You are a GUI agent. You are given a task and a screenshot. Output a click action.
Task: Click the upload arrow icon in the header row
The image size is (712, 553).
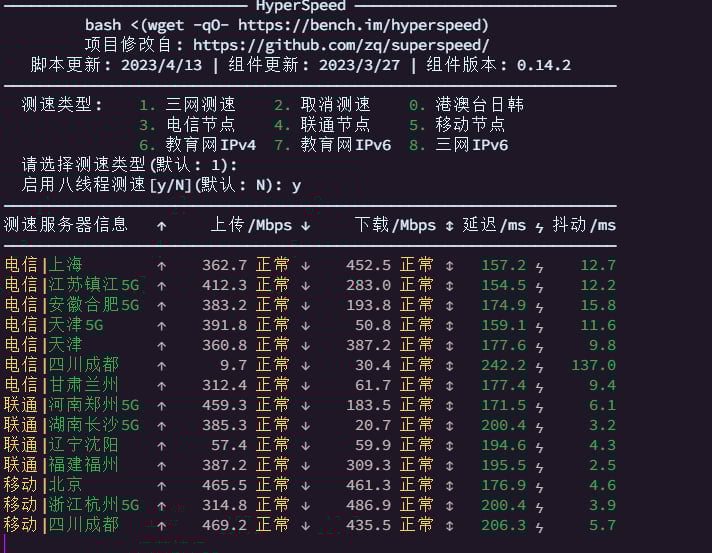(162, 226)
